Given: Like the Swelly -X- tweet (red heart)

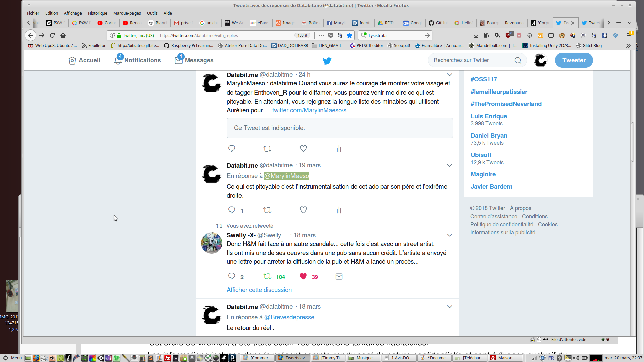Looking at the screenshot, I should 303,276.
